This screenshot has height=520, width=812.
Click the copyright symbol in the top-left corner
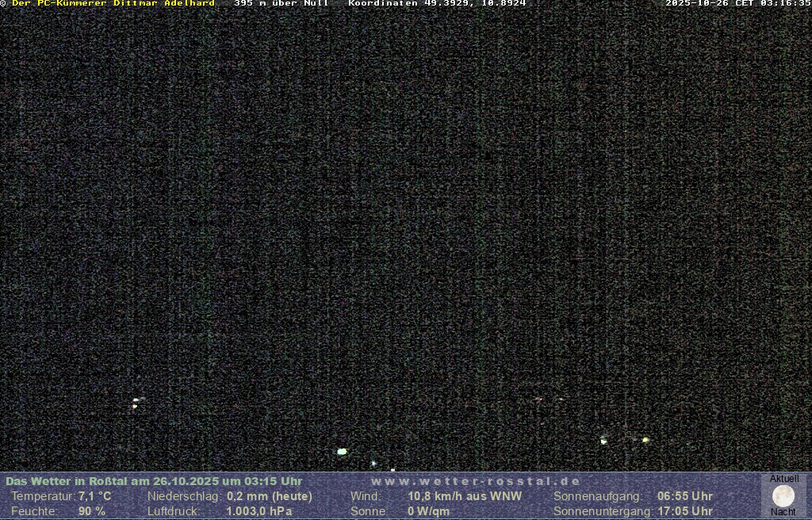point(4,4)
